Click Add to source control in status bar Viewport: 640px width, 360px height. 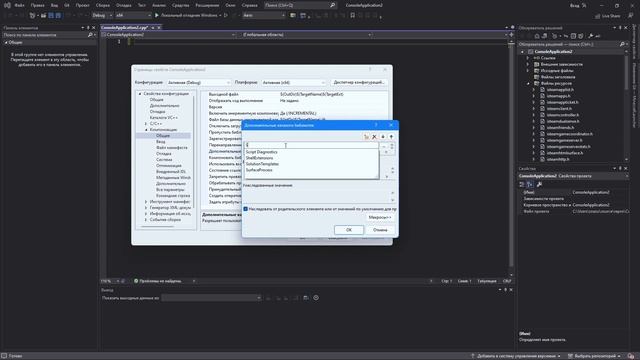515,356
